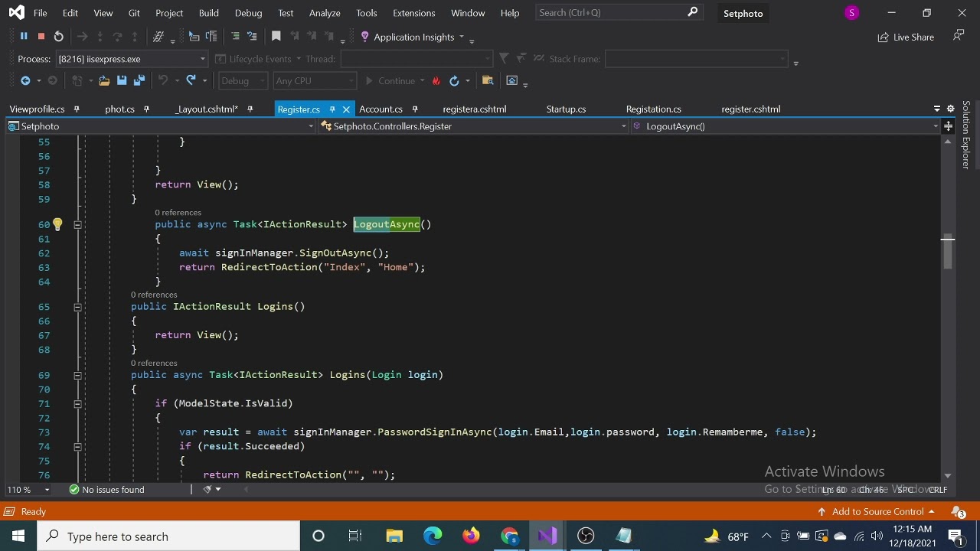Open the Debug menu
This screenshot has height=551, width=980.
pos(248,13)
